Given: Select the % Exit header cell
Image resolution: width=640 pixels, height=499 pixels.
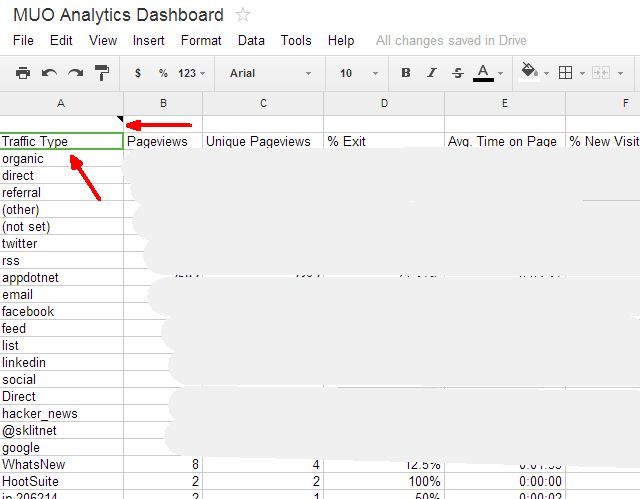Looking at the screenshot, I should (x=384, y=141).
